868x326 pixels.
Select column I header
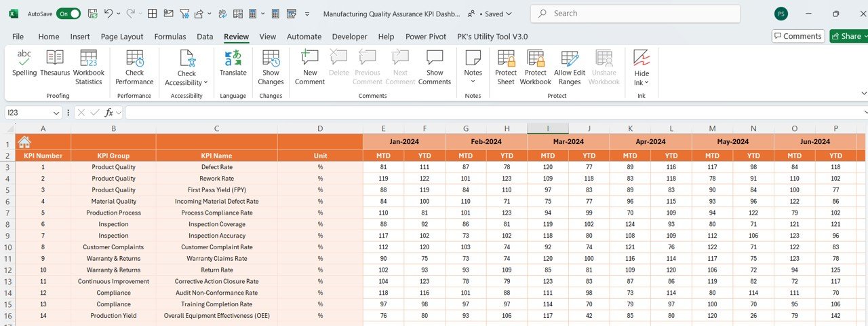(x=548, y=128)
